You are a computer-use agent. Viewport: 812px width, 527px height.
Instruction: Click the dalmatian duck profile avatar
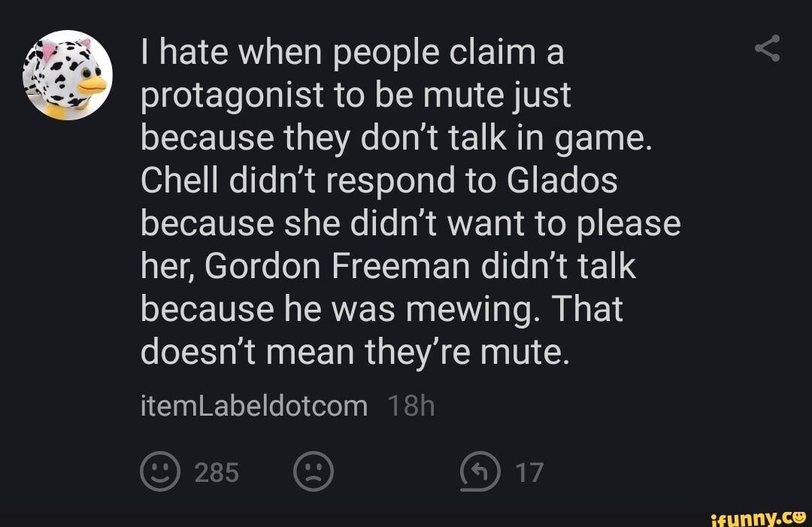tap(66, 74)
